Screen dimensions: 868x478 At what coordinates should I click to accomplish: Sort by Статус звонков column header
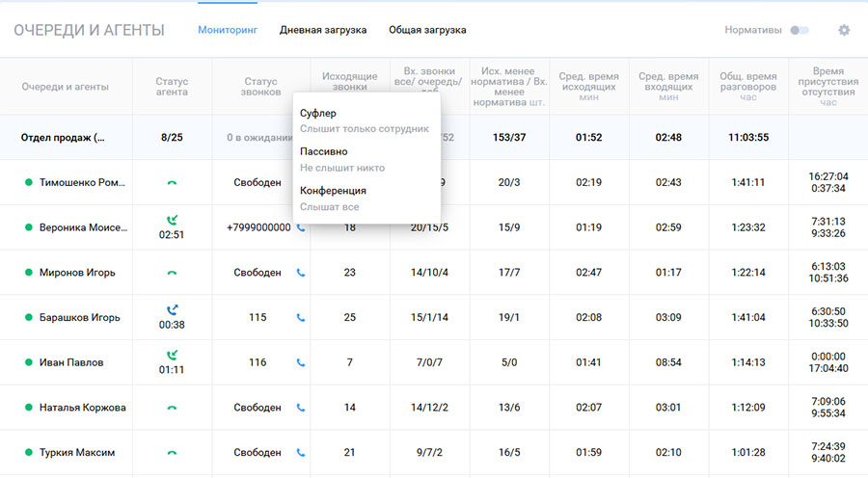[260, 87]
